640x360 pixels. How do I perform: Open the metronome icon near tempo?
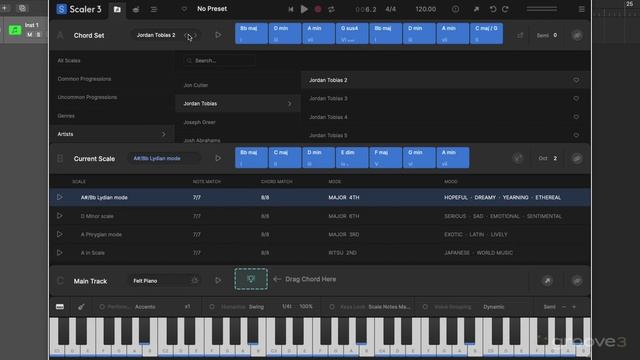[x=455, y=9]
